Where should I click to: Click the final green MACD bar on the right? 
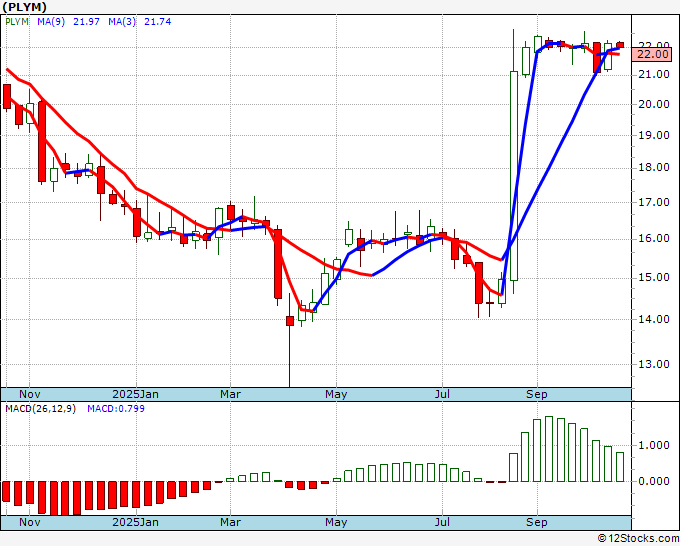pyautogui.click(x=620, y=467)
